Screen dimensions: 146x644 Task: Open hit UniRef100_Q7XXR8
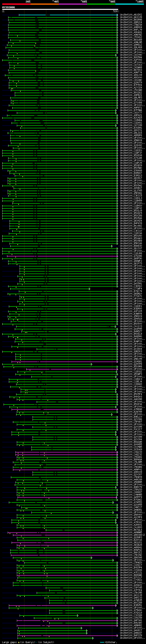tap(131, 103)
